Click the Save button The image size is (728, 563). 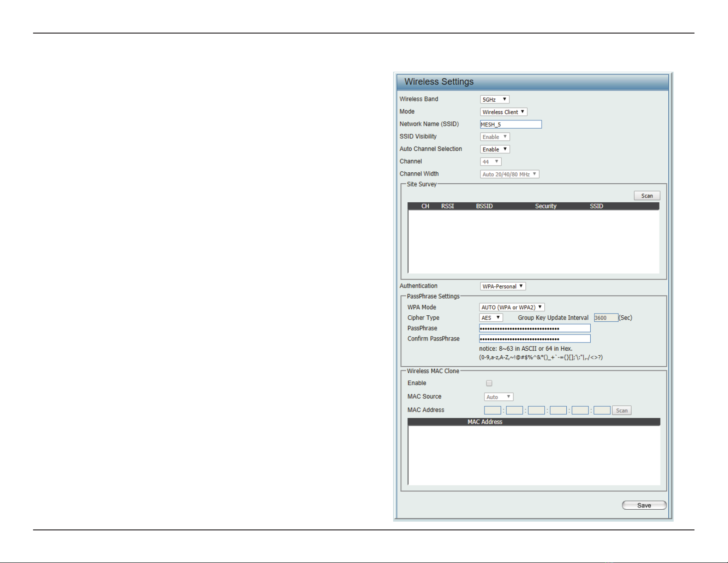pyautogui.click(x=644, y=506)
